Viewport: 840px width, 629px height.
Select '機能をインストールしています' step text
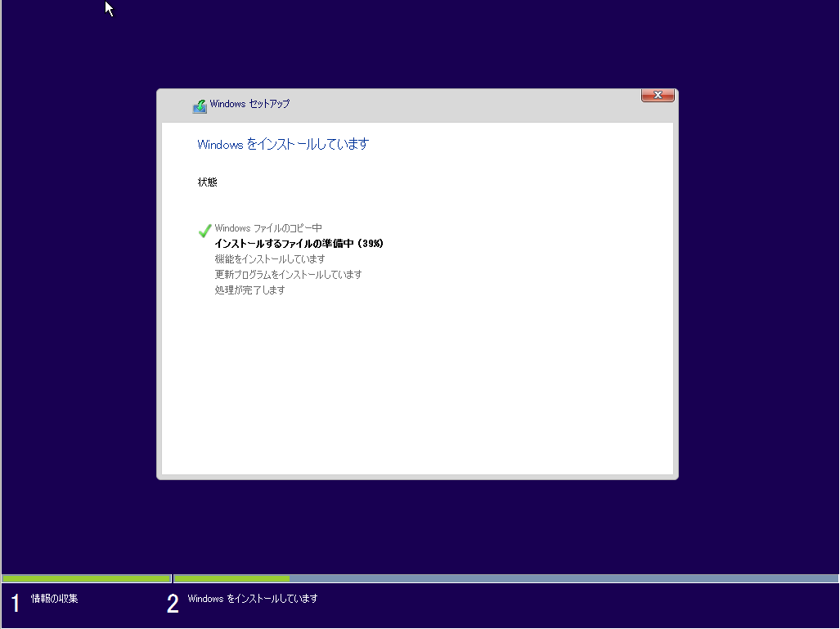269,259
